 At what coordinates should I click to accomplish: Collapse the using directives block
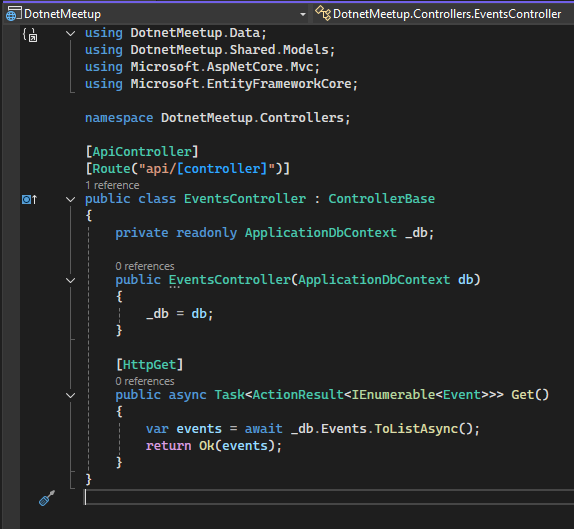coord(70,33)
